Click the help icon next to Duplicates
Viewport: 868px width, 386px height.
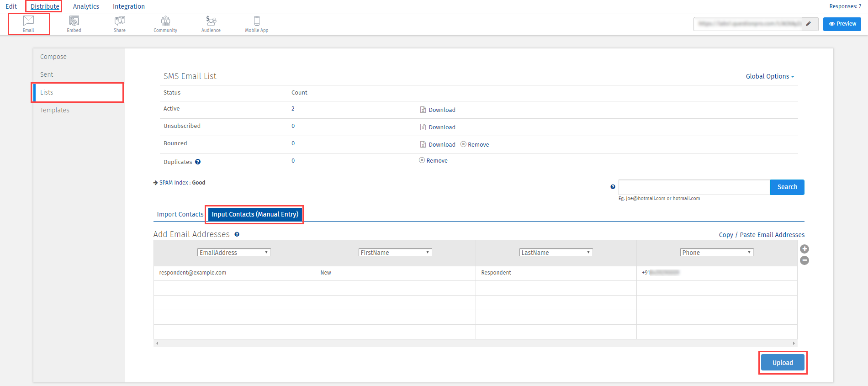[x=198, y=162]
